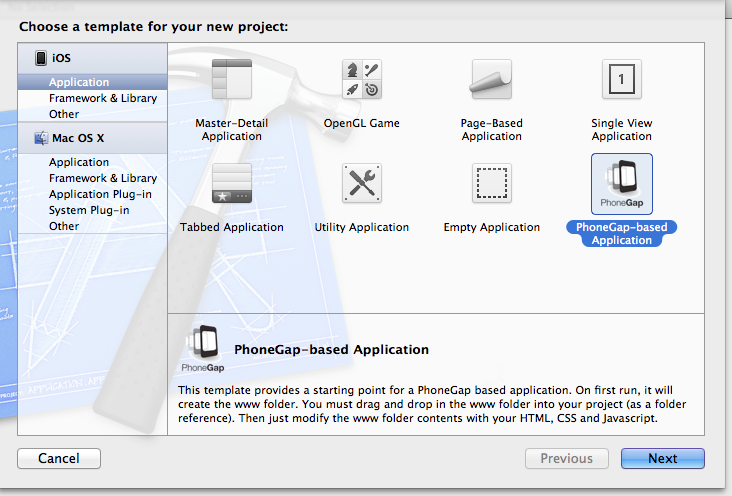Click the 'Tabbed Application' label
The height and width of the screenshot is (496, 732).
click(232, 227)
